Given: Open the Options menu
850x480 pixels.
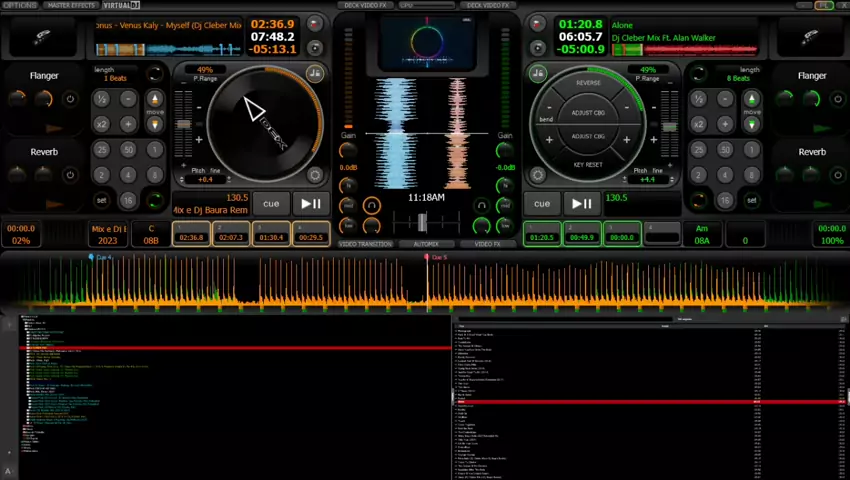Looking at the screenshot, I should [x=19, y=5].
